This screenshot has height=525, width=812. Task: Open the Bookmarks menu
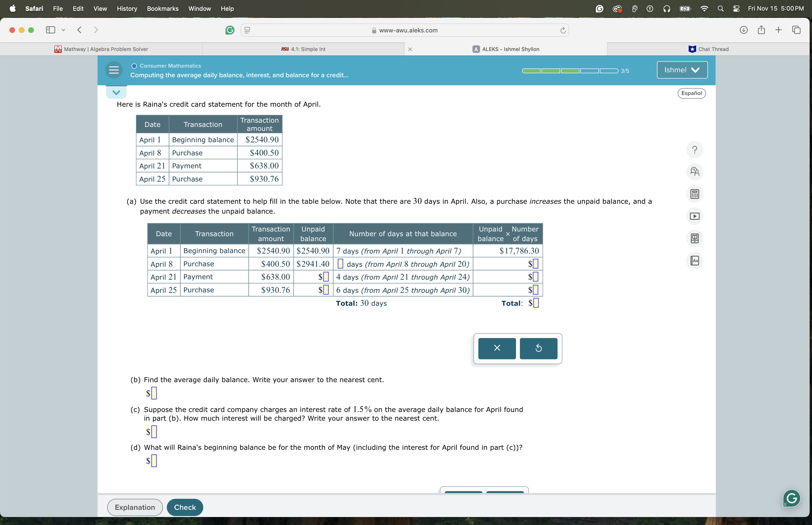point(163,8)
